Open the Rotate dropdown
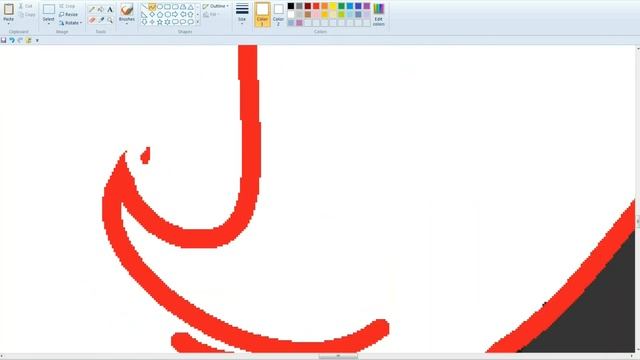Screen dimensions: 640x360 pyautogui.click(x=70, y=22)
